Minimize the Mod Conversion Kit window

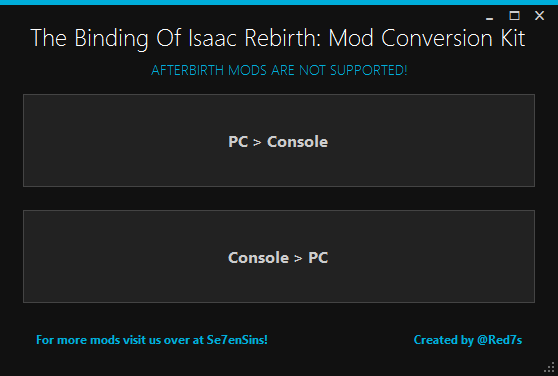point(490,16)
